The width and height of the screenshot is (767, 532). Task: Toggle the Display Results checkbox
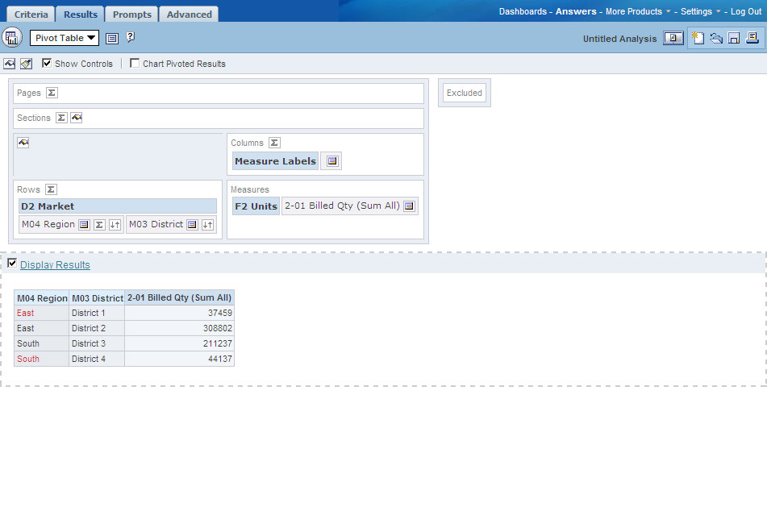(12, 263)
